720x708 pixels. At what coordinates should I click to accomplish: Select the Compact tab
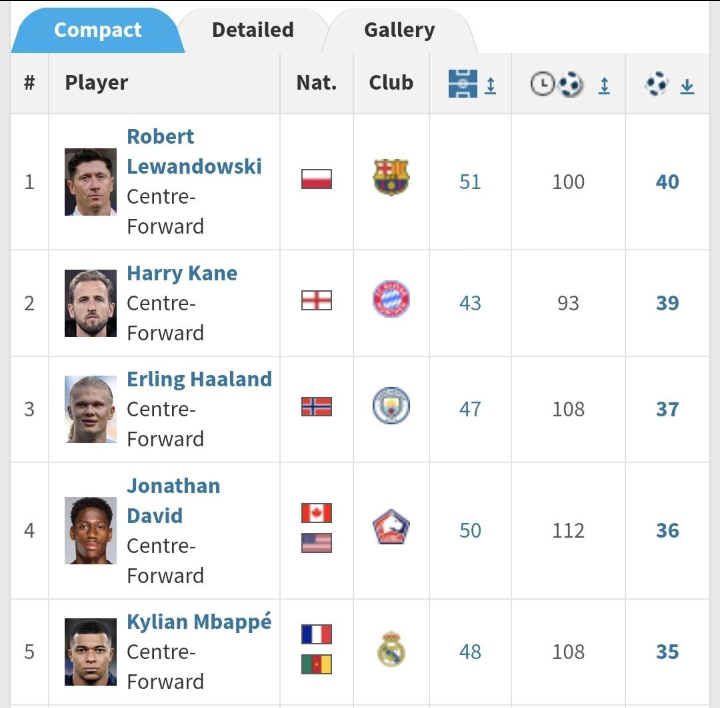coord(97,30)
